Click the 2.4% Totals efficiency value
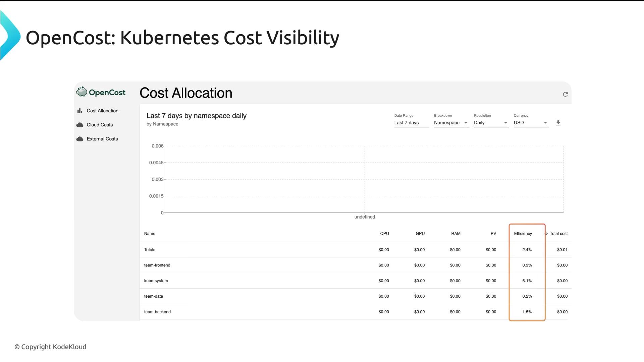Screen dimensions: 644x362 (x=527, y=250)
